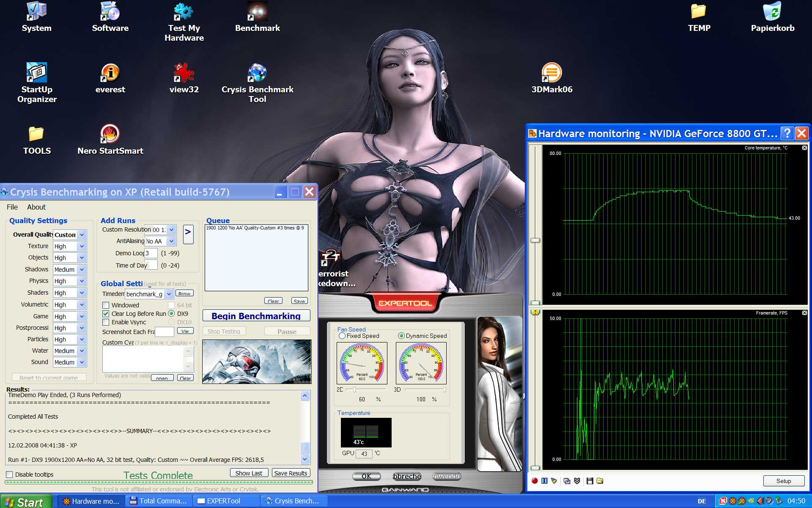Open the AntiAliasing dropdown

pyautogui.click(x=171, y=241)
